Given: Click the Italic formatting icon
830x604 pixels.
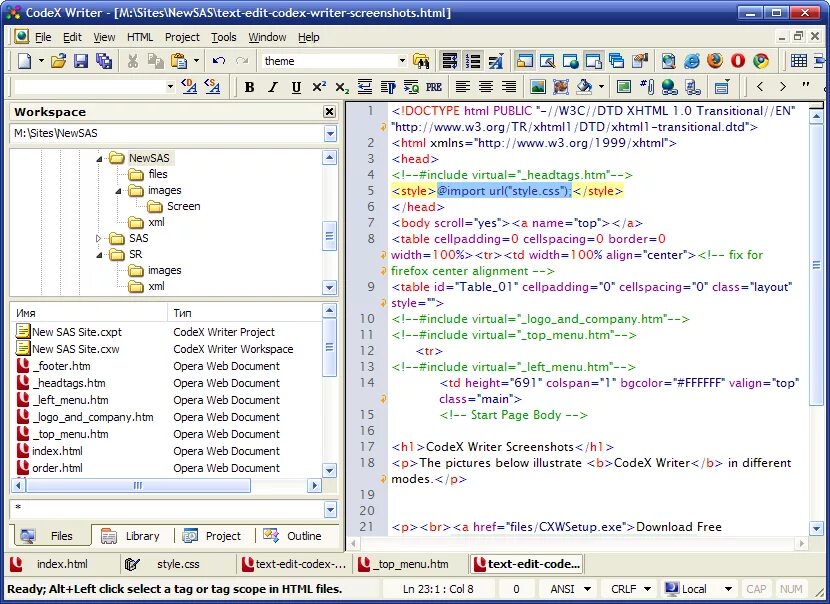Looking at the screenshot, I should [x=273, y=88].
